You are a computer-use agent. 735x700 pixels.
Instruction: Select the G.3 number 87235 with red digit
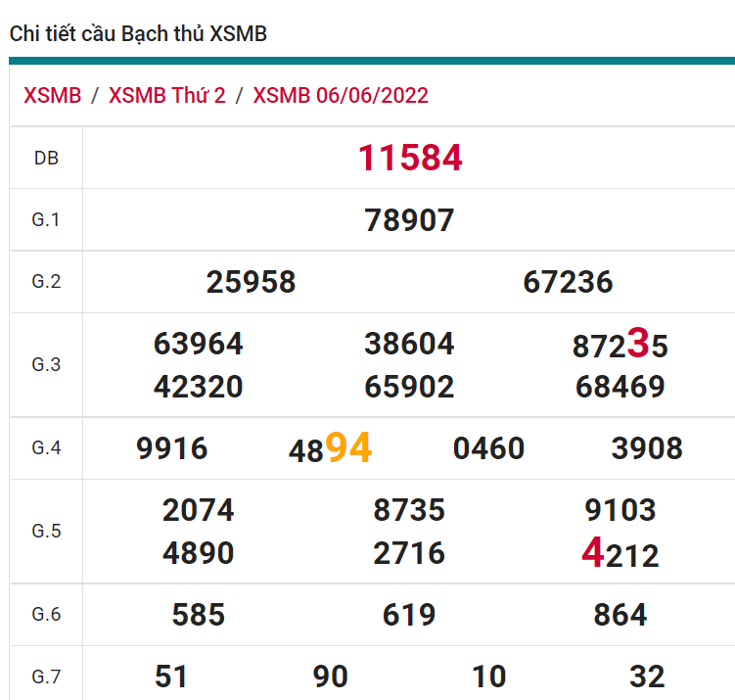[620, 345]
